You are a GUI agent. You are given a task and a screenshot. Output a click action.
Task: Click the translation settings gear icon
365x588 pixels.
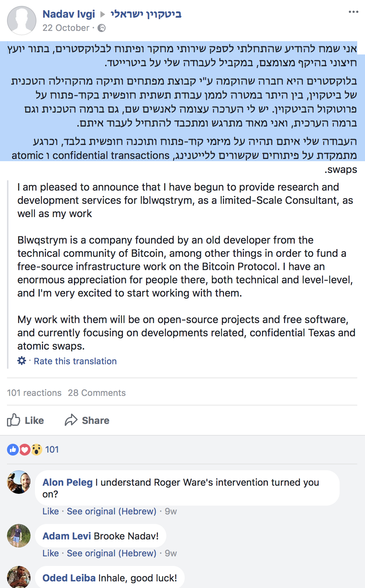point(22,361)
